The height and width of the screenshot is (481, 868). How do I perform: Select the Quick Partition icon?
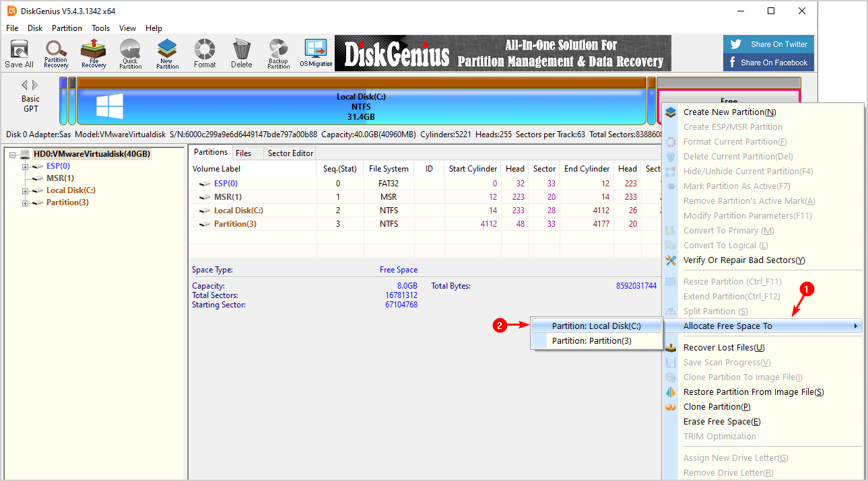coord(131,54)
